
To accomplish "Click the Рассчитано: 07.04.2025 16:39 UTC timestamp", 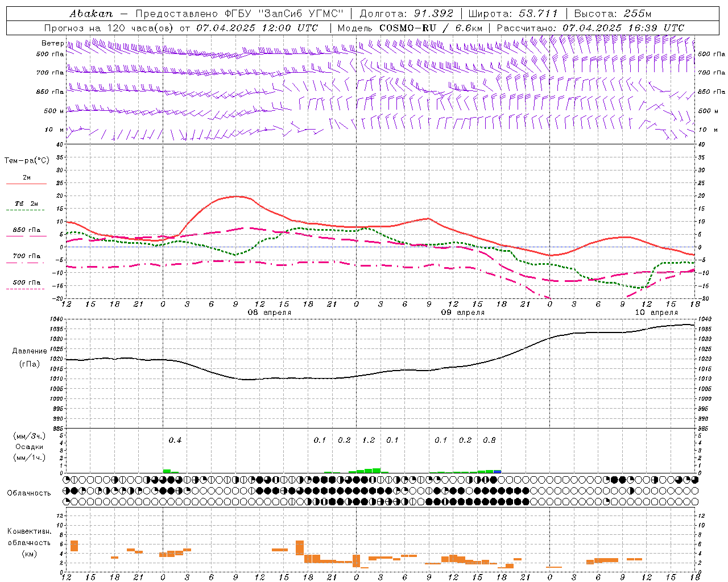I will point(590,28).
